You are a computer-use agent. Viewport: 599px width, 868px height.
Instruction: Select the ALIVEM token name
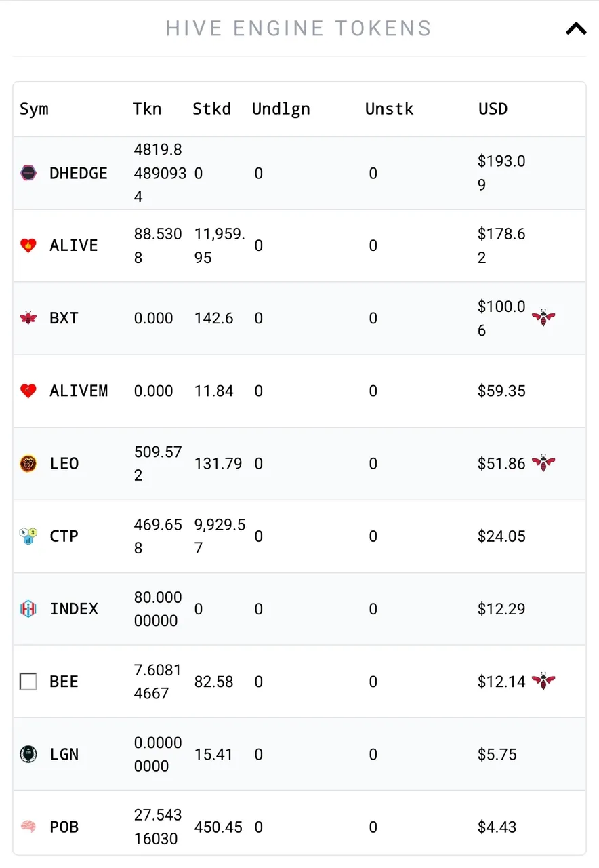[x=79, y=391]
